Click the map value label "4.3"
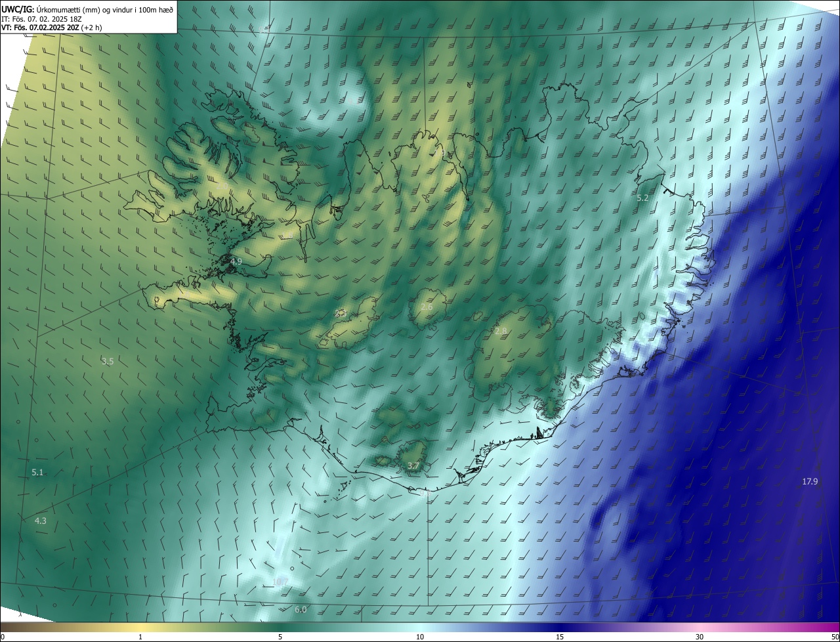Screen dimensions: 840x642 pos(41,521)
